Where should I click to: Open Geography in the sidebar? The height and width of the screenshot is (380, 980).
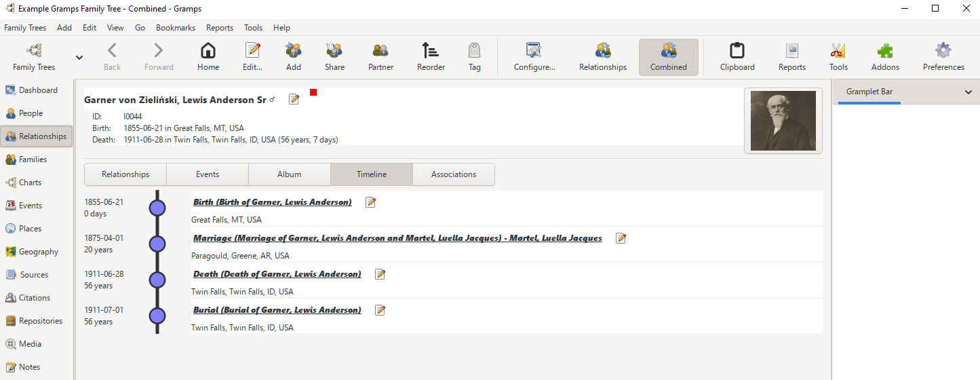point(37,252)
